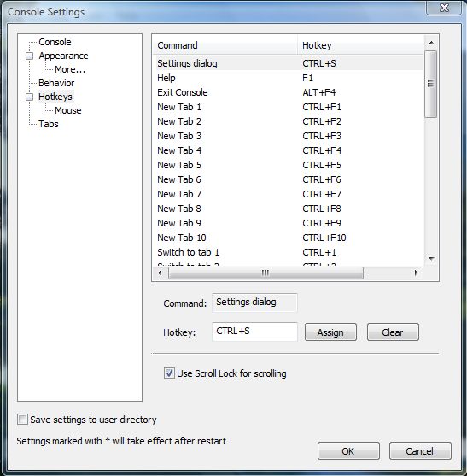Cancel the Console Settings dialog
The height and width of the screenshot is (476, 467).
tap(420, 451)
